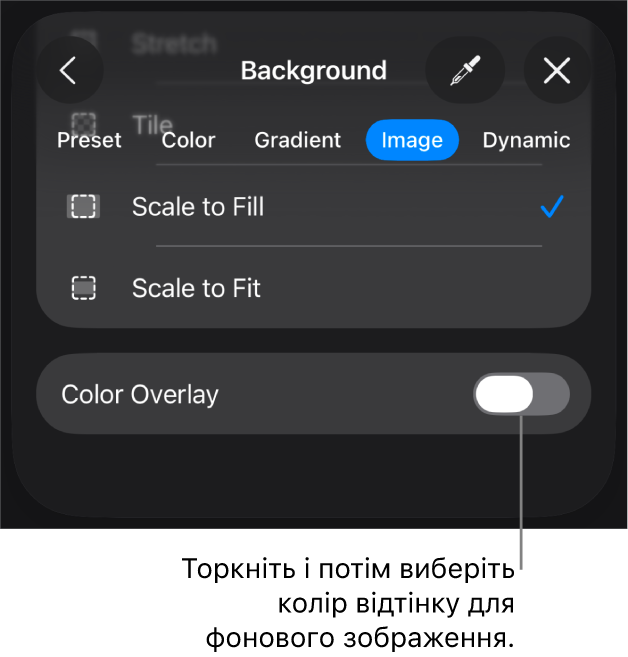Screen dimensions: 628x657
Task: Click the Scale to Fit icon
Action: pyautogui.click(x=84, y=289)
